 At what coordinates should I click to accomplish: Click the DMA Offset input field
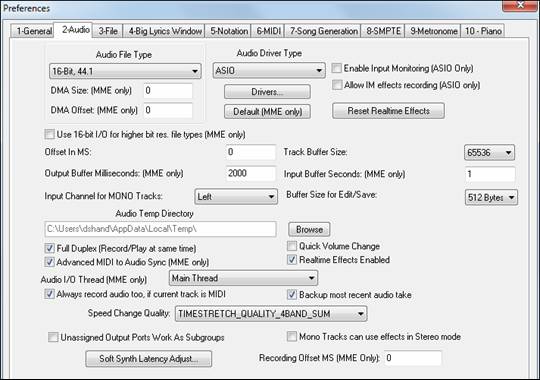[168, 110]
